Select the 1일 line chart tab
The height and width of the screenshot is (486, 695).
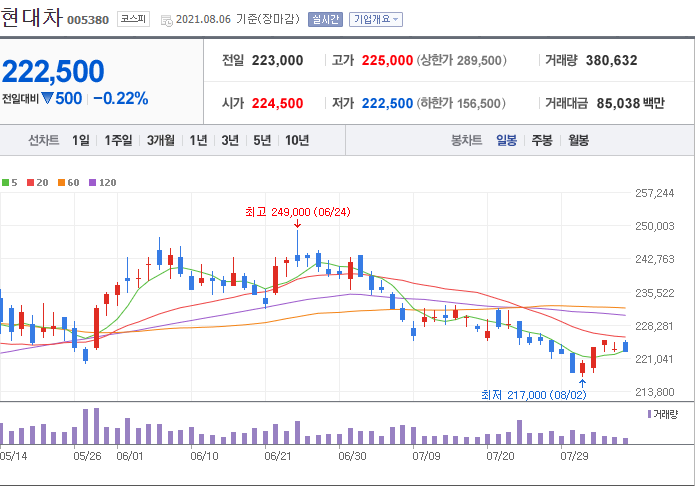pyautogui.click(x=81, y=141)
